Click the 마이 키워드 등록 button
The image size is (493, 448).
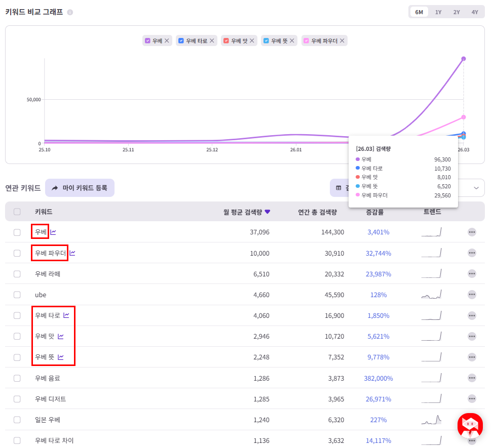[x=80, y=188]
